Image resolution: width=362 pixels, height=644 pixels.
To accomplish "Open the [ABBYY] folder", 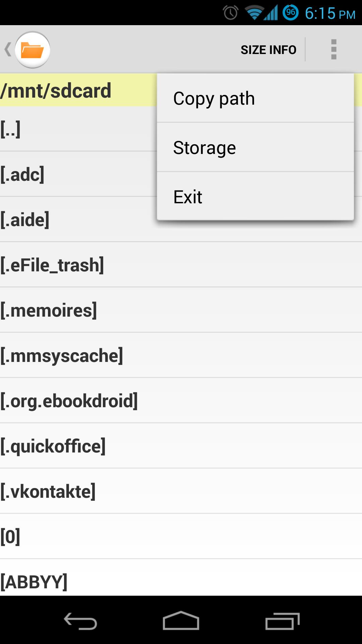I will click(x=67, y=582).
